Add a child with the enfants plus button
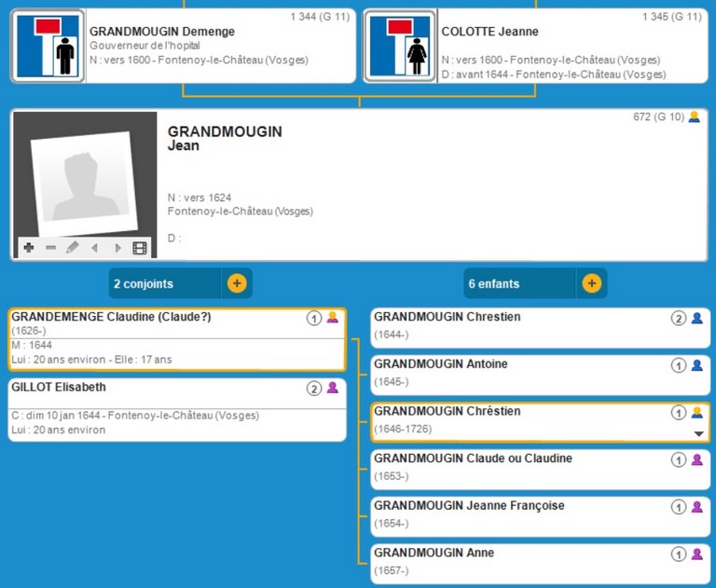This screenshot has height=588, width=716. [591, 283]
